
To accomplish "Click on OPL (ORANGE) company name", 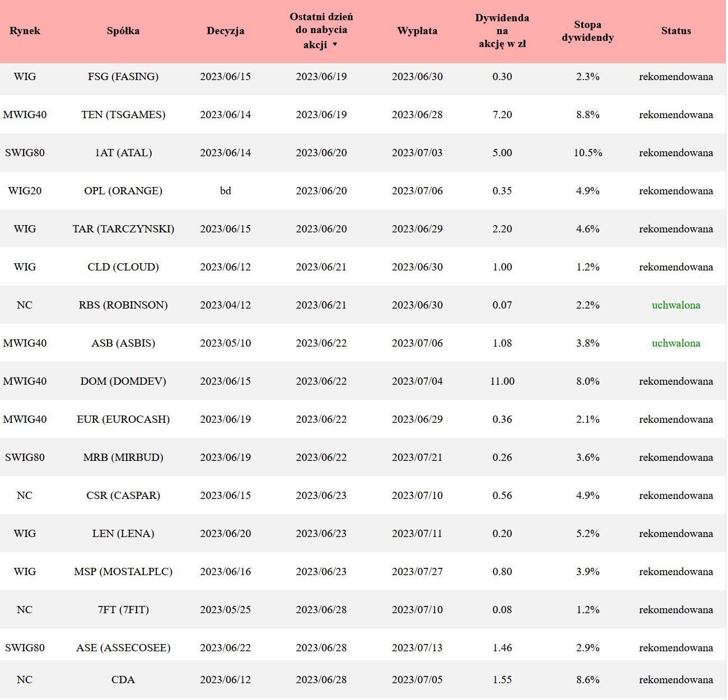I will click(x=123, y=191).
